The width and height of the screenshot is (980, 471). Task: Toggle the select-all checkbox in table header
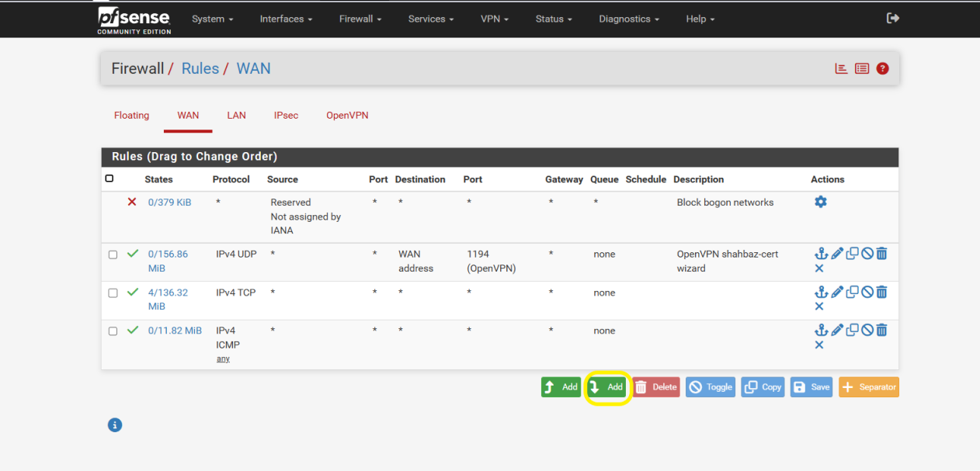pos(109,178)
